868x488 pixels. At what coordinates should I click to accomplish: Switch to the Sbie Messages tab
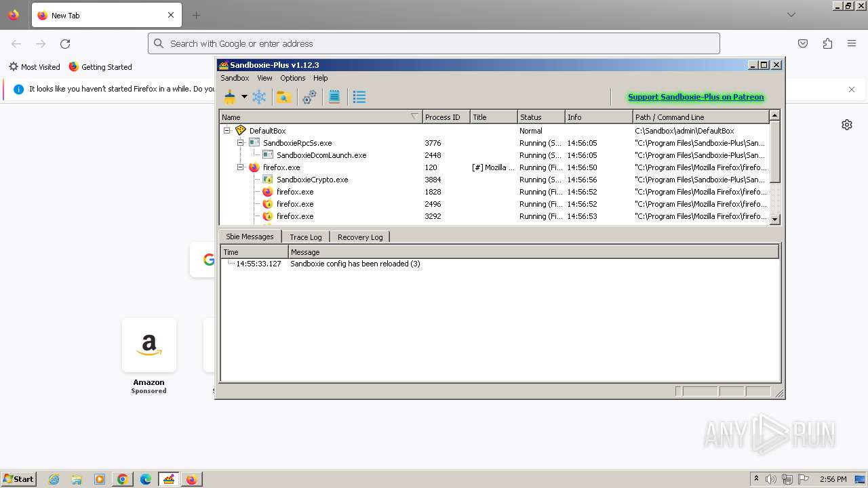(250, 237)
